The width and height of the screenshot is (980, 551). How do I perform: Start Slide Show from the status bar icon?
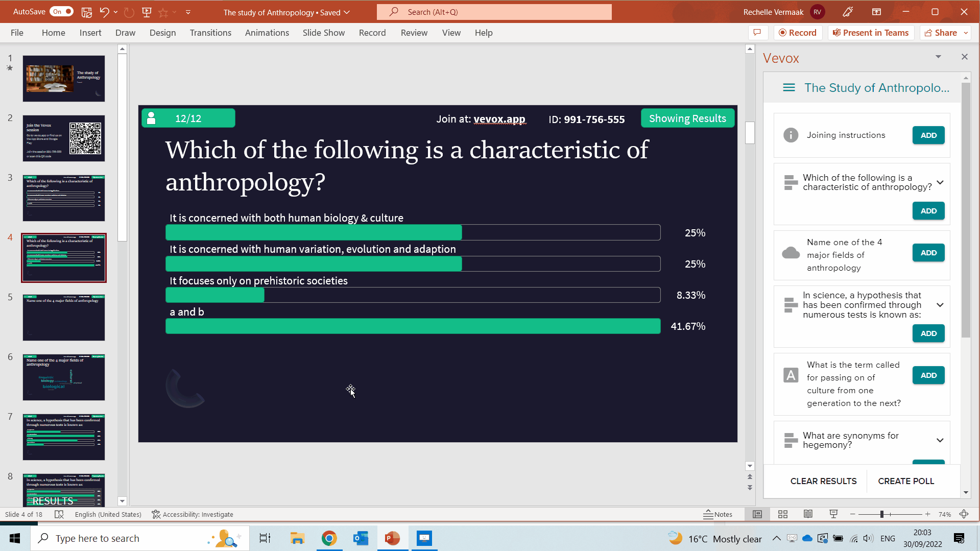pos(833,514)
